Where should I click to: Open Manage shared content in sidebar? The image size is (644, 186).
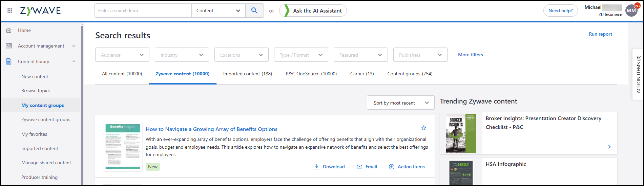pyautogui.click(x=46, y=163)
